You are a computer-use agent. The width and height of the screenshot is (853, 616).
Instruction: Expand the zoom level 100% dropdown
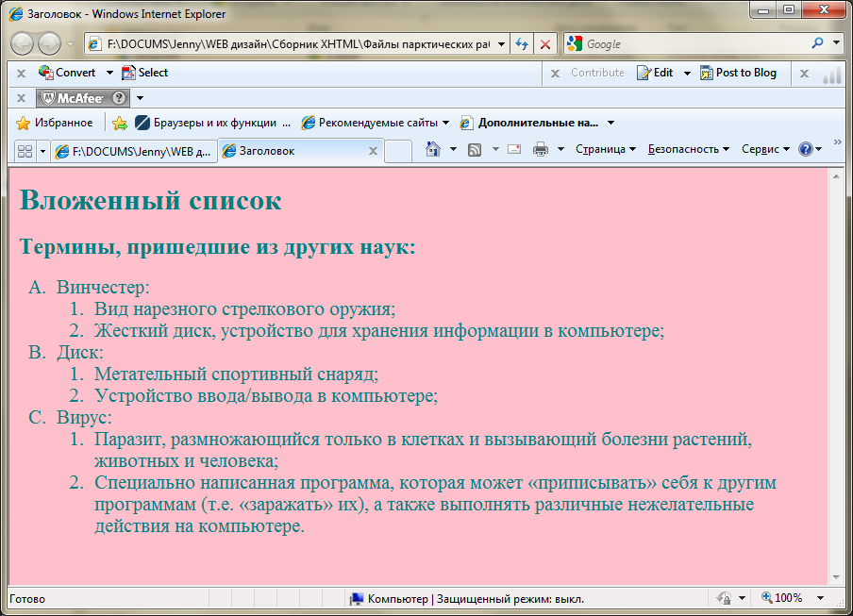coord(820,598)
